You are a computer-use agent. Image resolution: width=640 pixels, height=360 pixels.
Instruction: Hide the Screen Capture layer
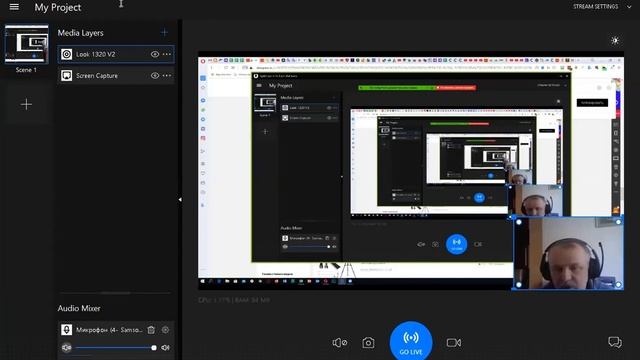(155, 76)
